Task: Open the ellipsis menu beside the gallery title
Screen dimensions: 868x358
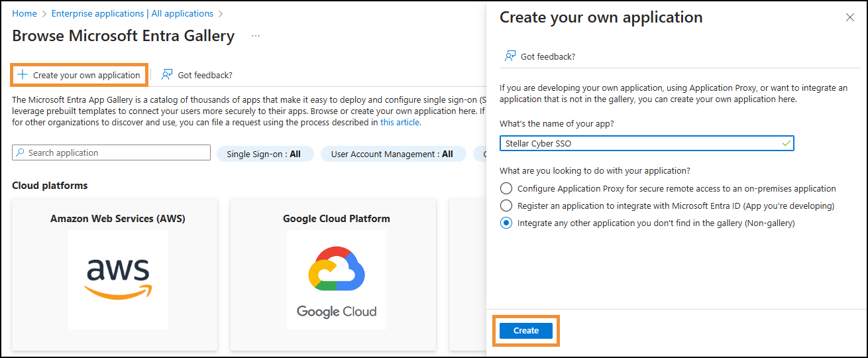Action: point(256,36)
